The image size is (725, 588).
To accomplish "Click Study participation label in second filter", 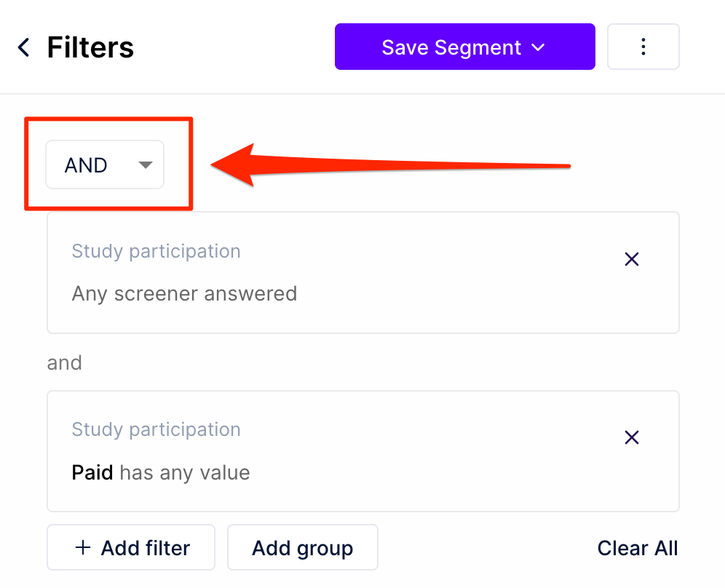I will point(157,430).
